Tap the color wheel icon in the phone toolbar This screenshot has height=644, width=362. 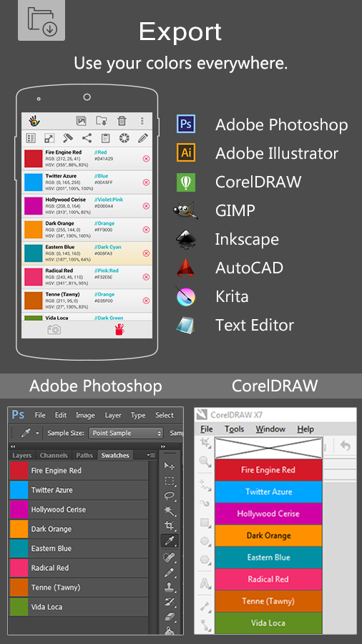click(124, 138)
